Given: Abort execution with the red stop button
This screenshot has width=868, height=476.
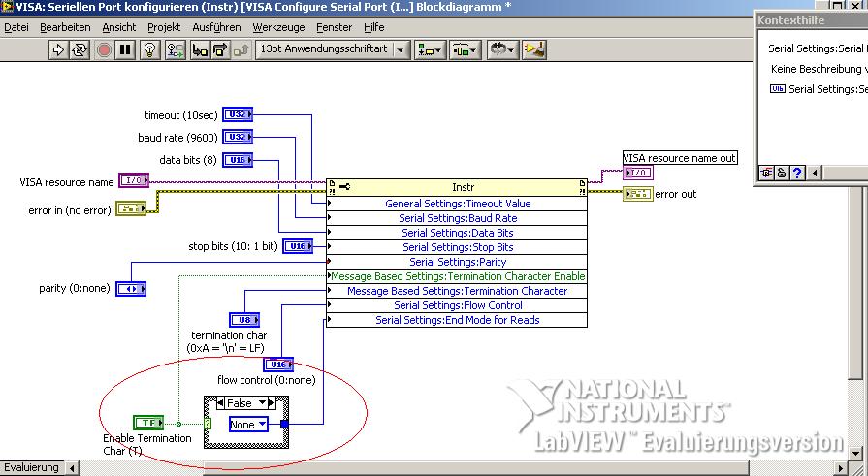Looking at the screenshot, I should 104,49.
